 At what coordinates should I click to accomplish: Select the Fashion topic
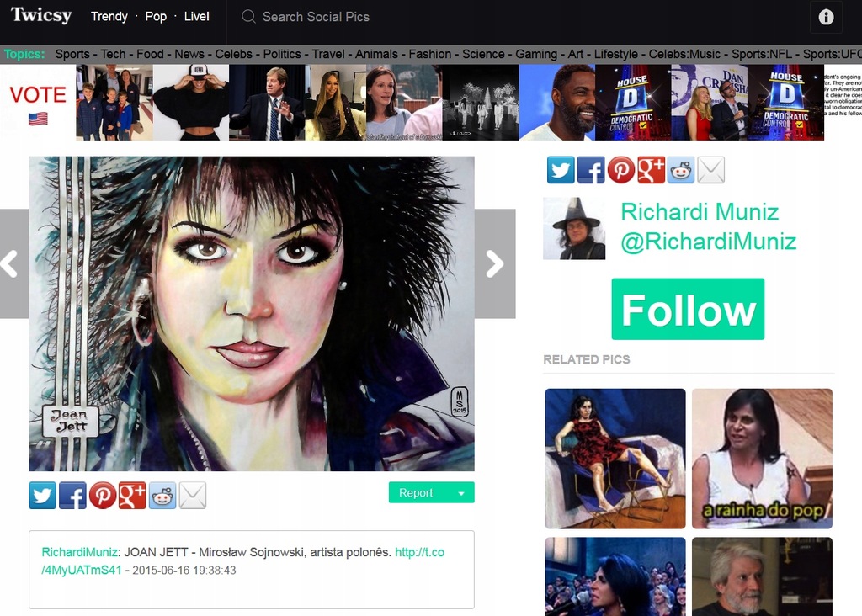click(x=430, y=54)
